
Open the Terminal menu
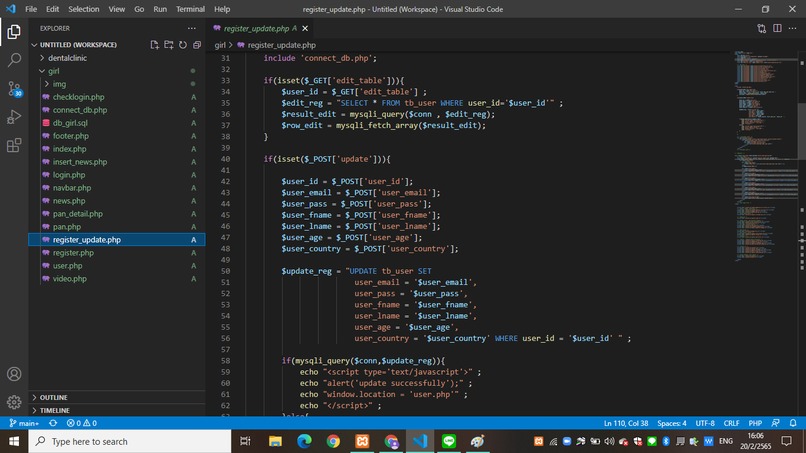pyautogui.click(x=190, y=9)
